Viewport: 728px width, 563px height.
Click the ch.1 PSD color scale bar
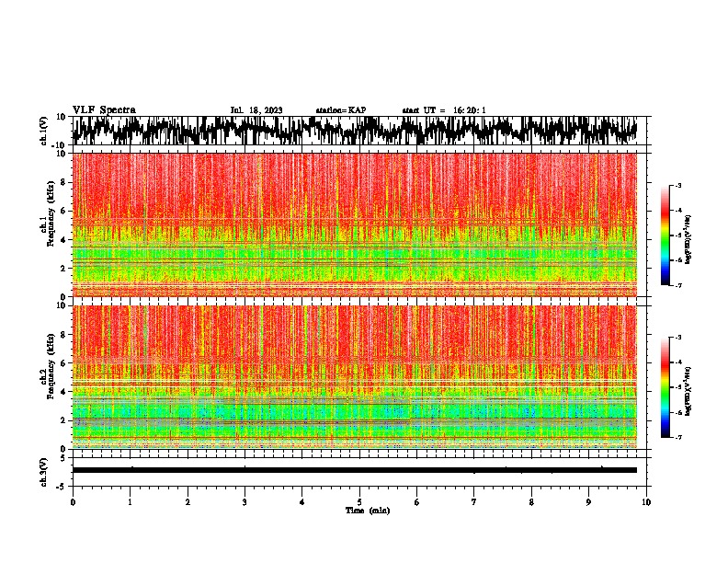pyautogui.click(x=665, y=236)
